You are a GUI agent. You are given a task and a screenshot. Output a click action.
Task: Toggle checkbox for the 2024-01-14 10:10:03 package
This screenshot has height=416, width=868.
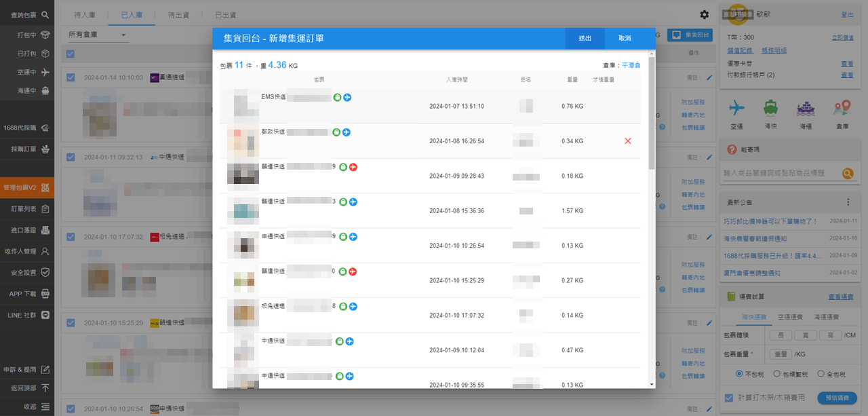tap(71, 77)
